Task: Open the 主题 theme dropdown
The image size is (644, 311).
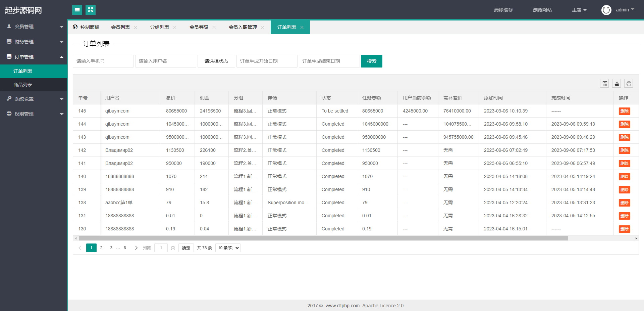Action: (579, 10)
